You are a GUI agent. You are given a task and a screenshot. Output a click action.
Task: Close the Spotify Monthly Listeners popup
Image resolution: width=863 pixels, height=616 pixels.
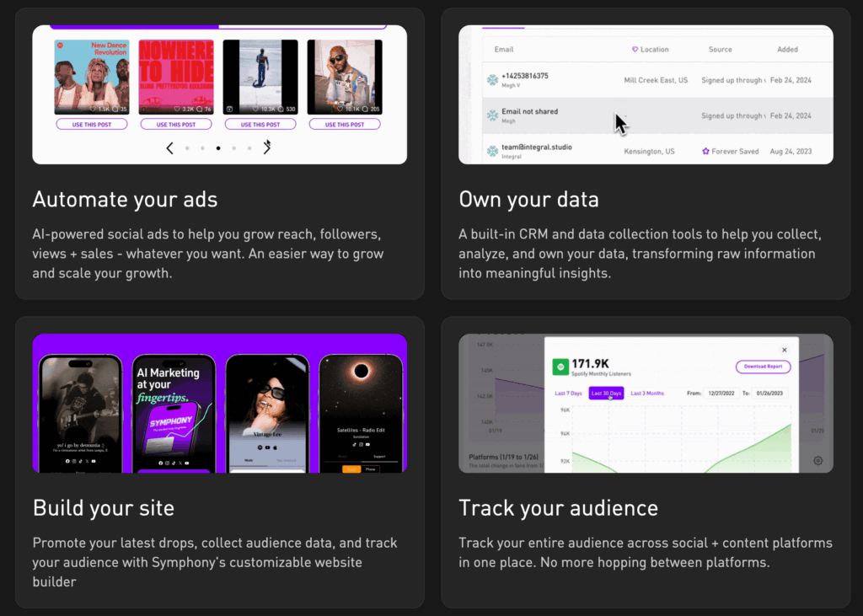[x=784, y=350]
